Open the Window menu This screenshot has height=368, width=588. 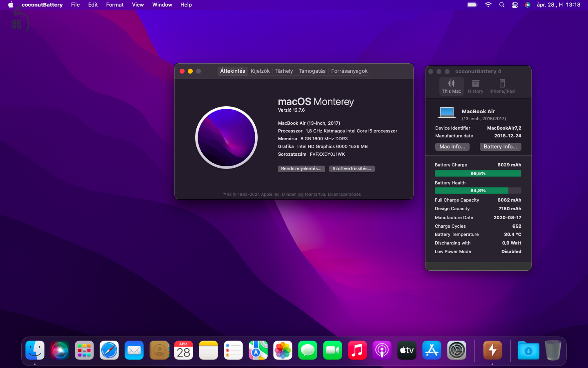pos(162,5)
